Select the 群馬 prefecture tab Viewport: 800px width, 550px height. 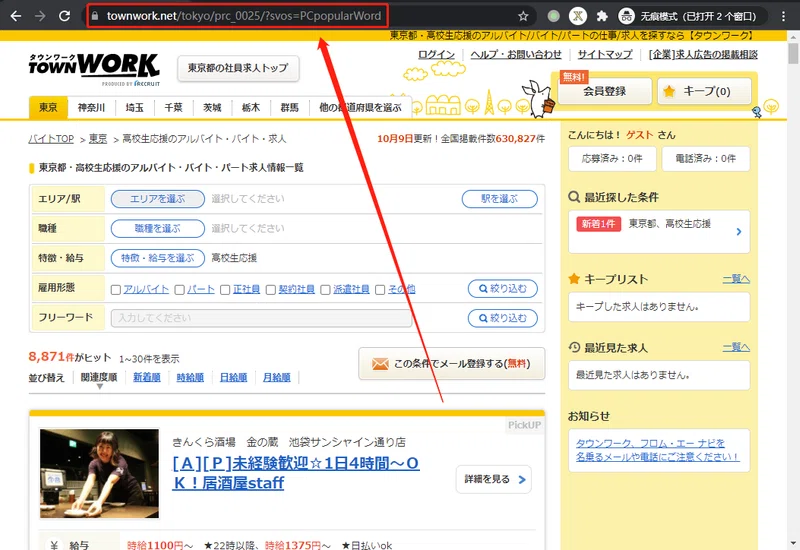pyautogui.click(x=290, y=108)
